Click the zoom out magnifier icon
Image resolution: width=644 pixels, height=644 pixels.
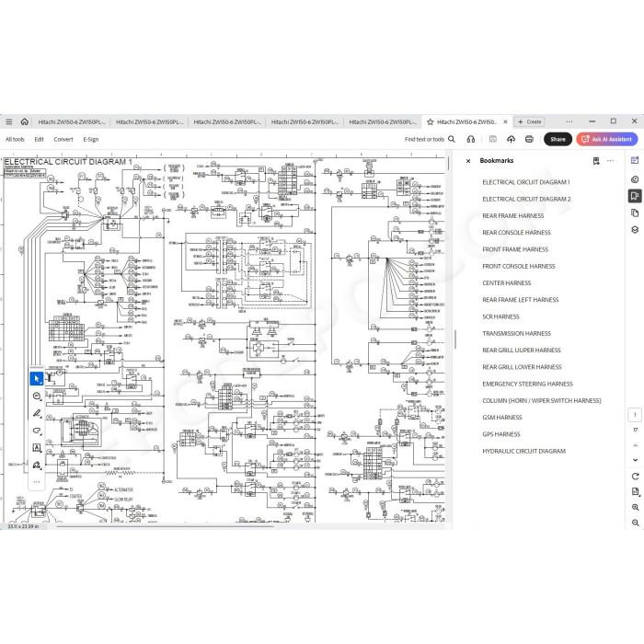coord(635,523)
